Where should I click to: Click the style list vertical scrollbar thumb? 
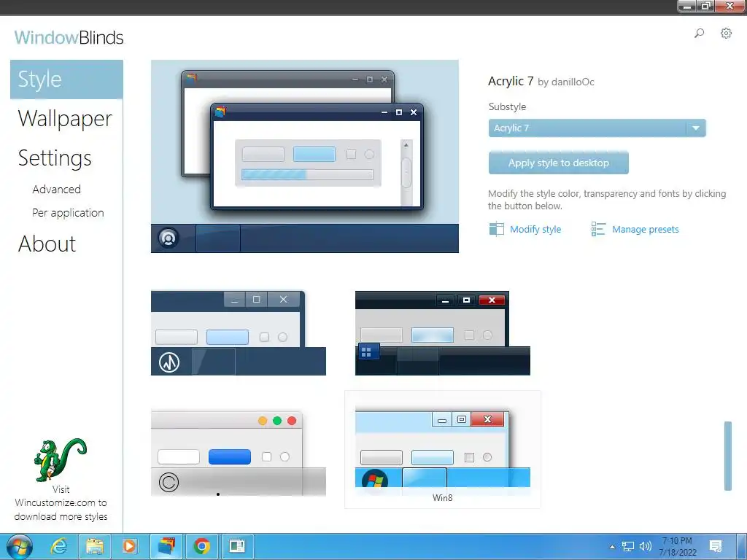click(727, 456)
